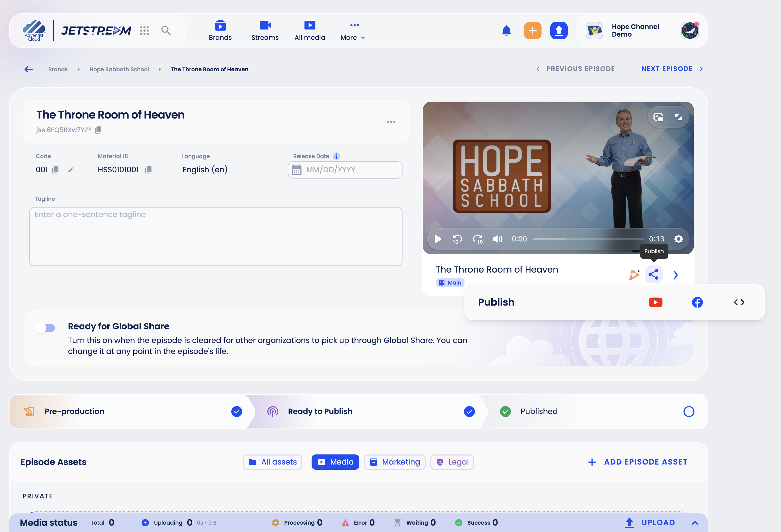
Task: Select the Marketing assets tab
Action: coord(395,462)
